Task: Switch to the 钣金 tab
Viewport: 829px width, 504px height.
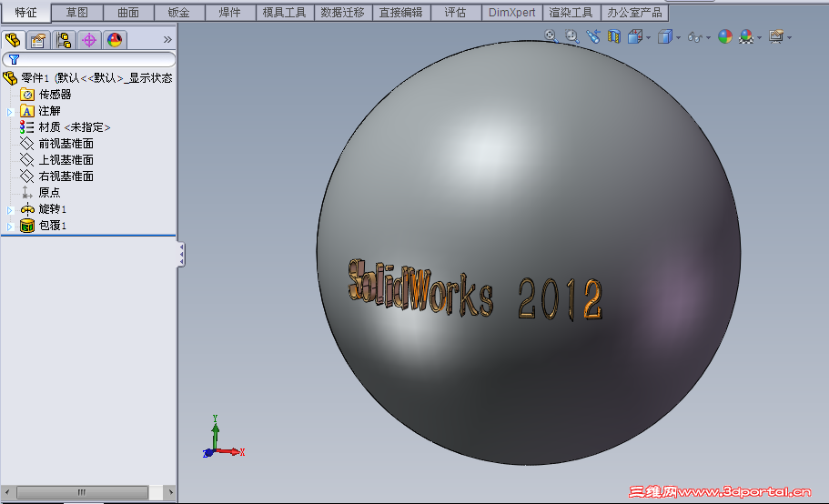Action: point(179,13)
